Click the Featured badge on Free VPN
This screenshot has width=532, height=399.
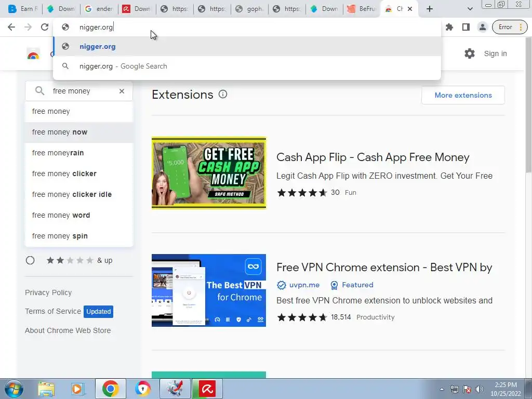coord(357,285)
